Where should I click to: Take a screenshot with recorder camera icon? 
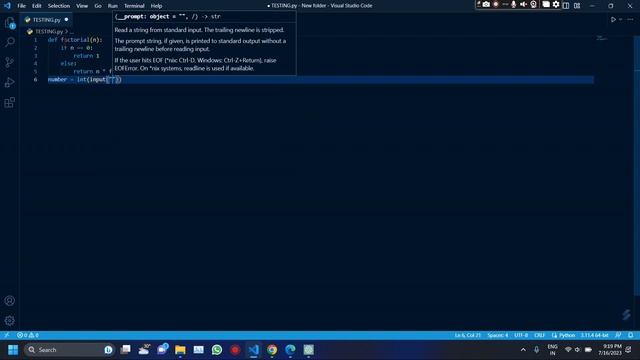486,4
